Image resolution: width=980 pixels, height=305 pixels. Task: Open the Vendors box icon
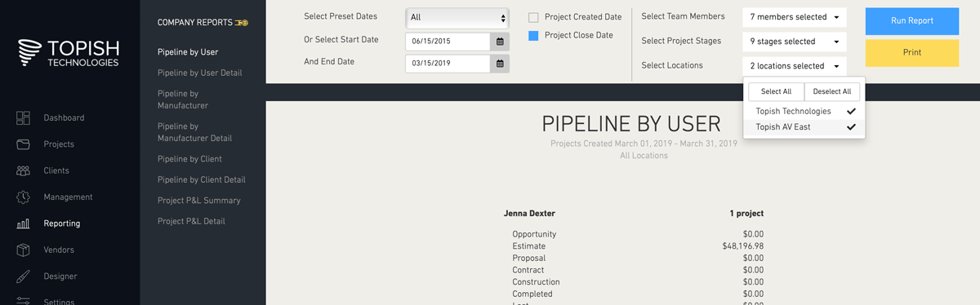(23, 250)
